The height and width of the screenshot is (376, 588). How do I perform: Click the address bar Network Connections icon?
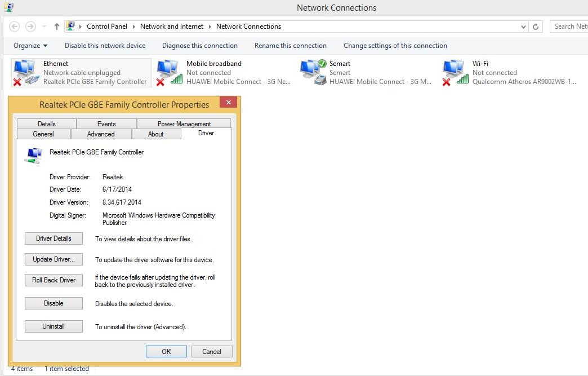[x=70, y=26]
